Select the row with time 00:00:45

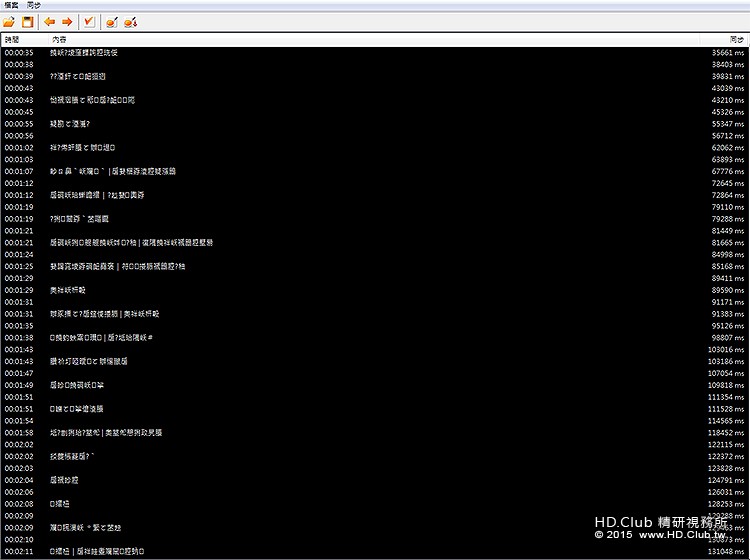pyautogui.click(x=375, y=112)
